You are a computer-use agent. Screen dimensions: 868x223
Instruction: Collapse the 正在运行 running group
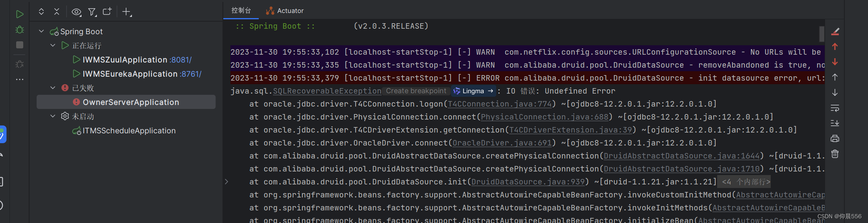[x=53, y=45]
